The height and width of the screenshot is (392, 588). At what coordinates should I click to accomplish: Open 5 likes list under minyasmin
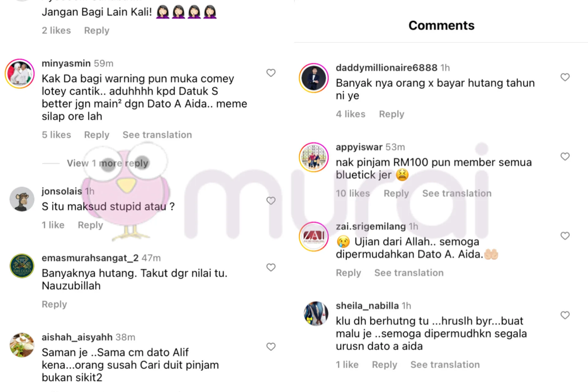56,135
